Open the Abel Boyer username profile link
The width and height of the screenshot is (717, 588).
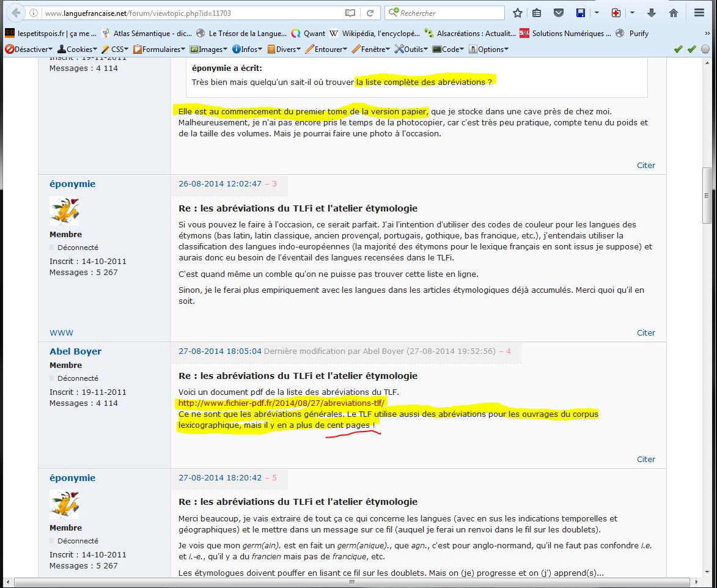tap(75, 351)
